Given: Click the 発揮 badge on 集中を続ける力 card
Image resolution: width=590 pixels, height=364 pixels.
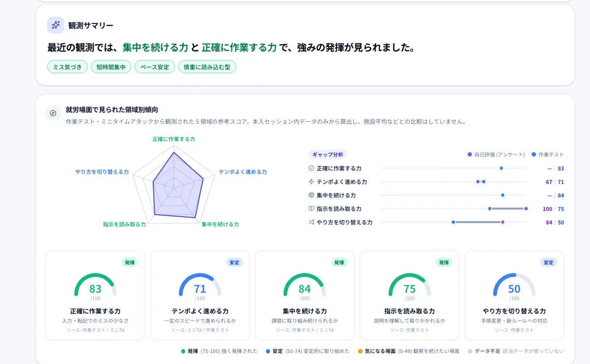Looking at the screenshot, I should (x=339, y=262).
